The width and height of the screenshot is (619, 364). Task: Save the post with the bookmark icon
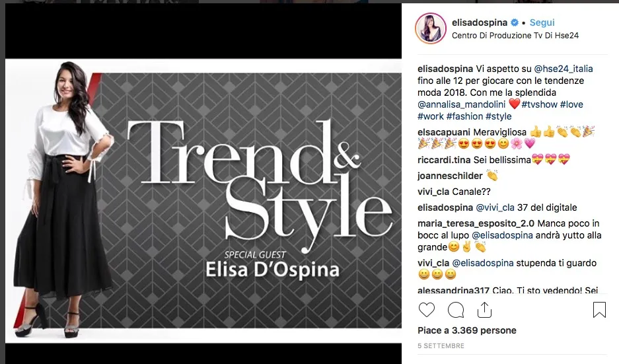(599, 310)
